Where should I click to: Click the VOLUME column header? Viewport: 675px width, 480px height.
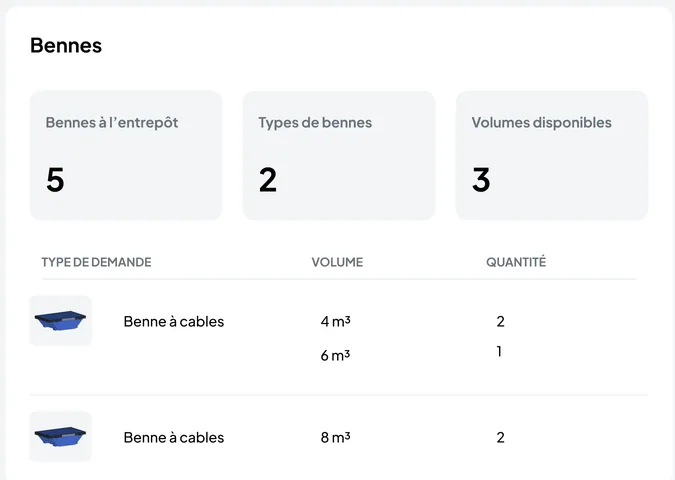point(337,262)
